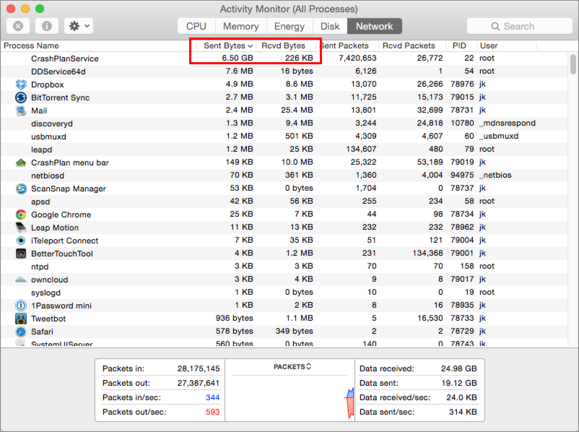
Task: Click the Packets out/sec value 593
Action: point(213,412)
